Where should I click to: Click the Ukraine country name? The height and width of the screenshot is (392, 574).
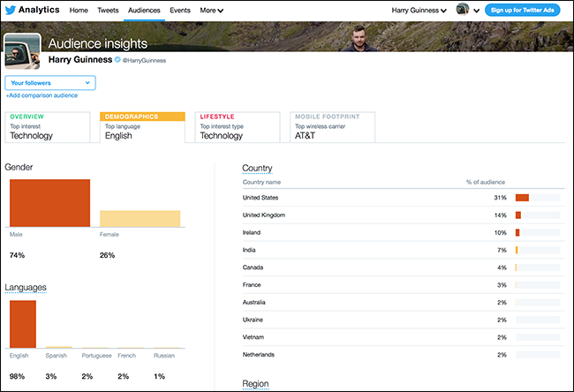pyautogui.click(x=253, y=320)
